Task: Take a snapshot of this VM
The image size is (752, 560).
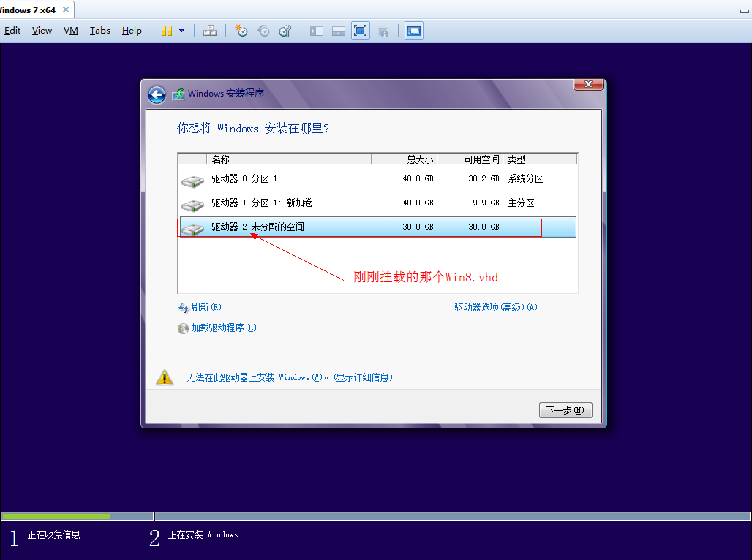Action: point(241,31)
